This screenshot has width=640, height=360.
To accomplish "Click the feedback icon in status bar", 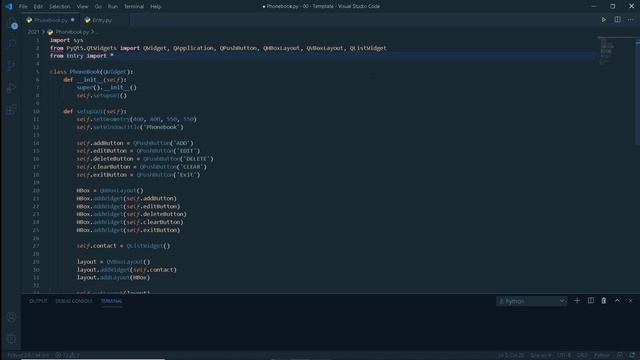I will point(620,356).
